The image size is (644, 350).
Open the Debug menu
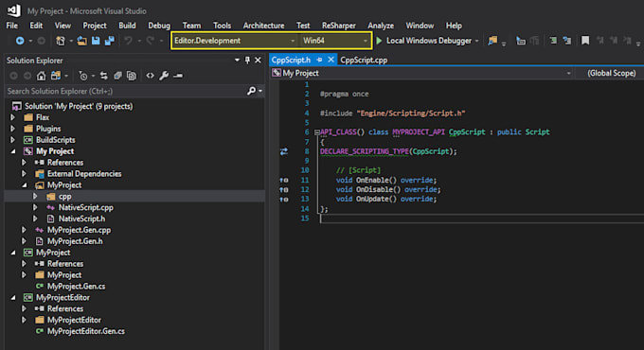click(159, 26)
